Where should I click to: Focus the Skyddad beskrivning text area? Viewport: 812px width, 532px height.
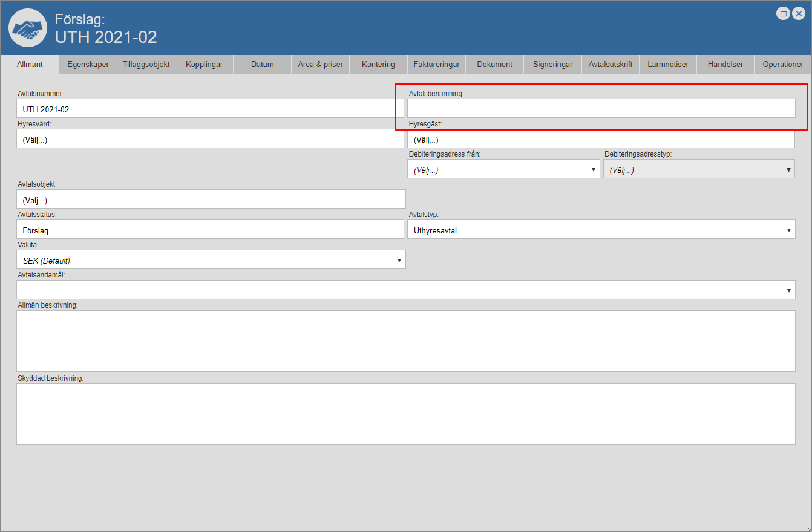405,414
